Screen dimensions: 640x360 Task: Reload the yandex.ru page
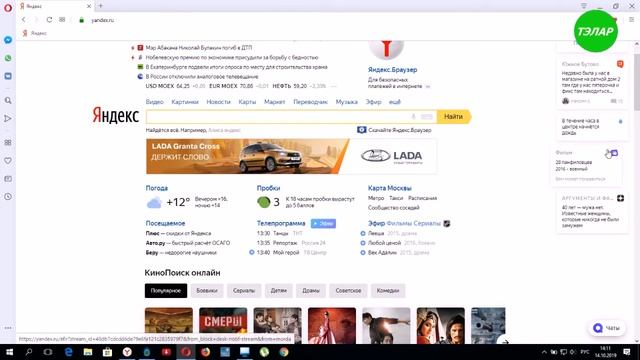(x=49, y=20)
